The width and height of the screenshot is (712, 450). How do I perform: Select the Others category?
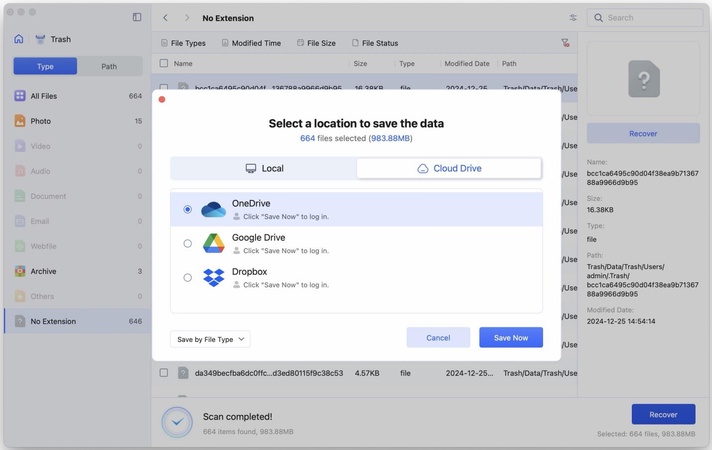click(77, 296)
